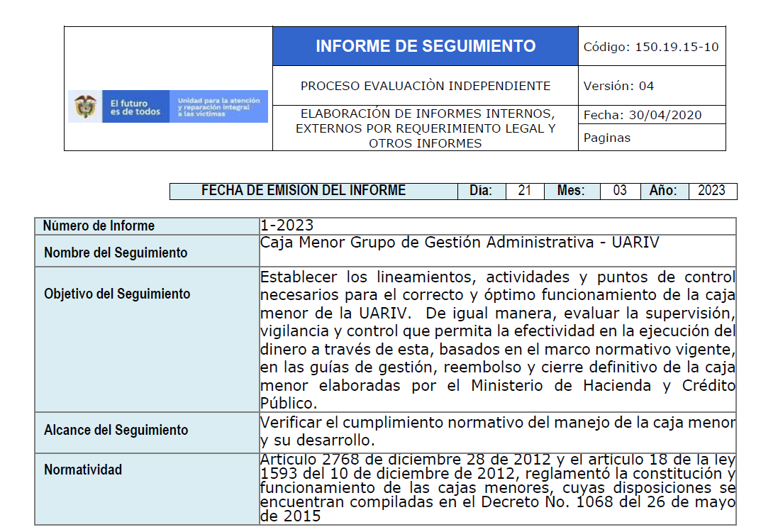Click the Colombian coat of arms emblem
This screenshot has width=778, height=532.
point(85,106)
